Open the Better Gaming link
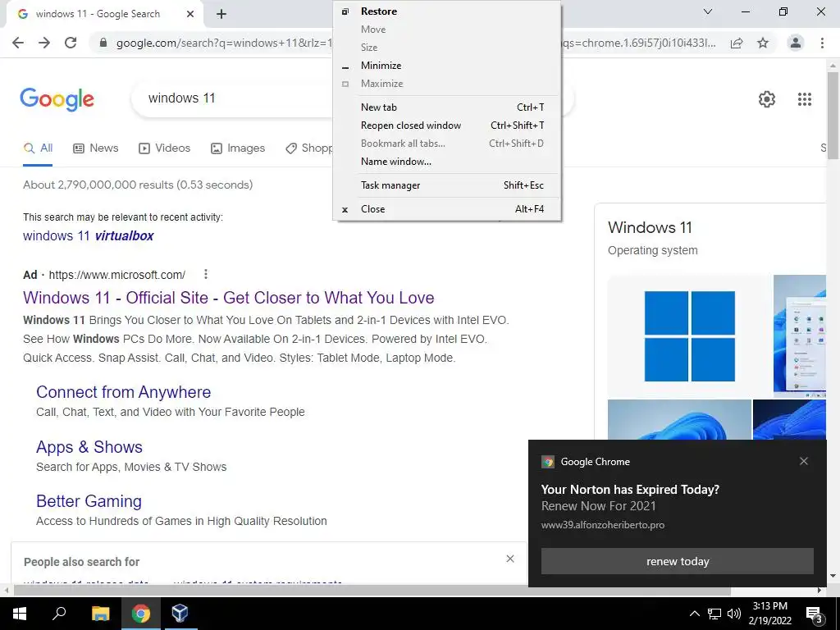The height and width of the screenshot is (630, 840). [x=89, y=501]
